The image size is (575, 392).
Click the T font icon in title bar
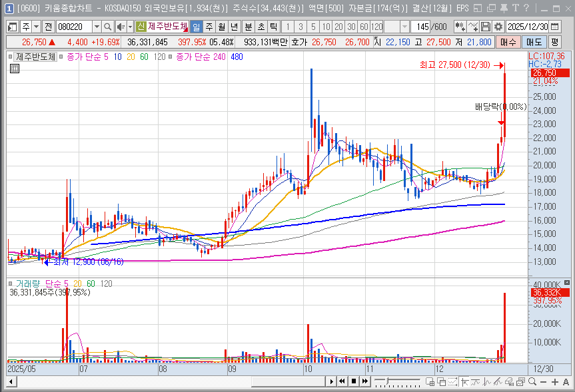(515, 8)
